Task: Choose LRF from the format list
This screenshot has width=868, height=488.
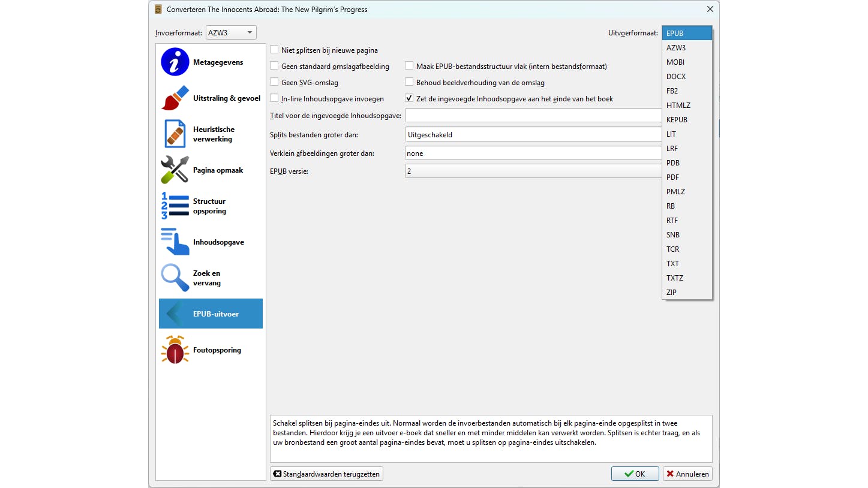Action: tap(687, 149)
